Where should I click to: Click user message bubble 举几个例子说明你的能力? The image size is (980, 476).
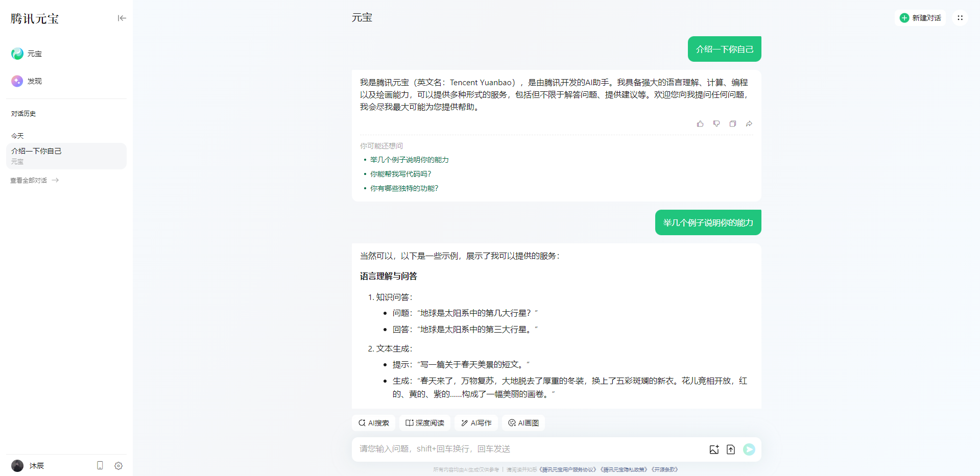click(708, 222)
